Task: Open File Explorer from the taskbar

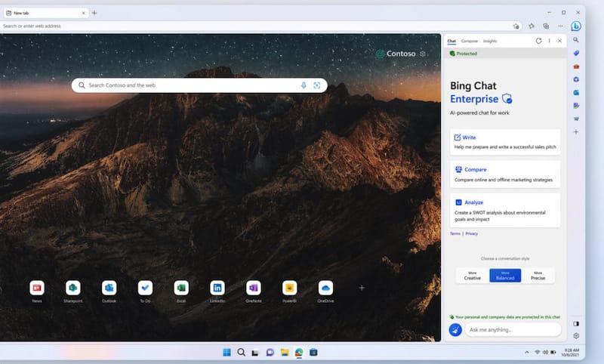Action: (285, 352)
